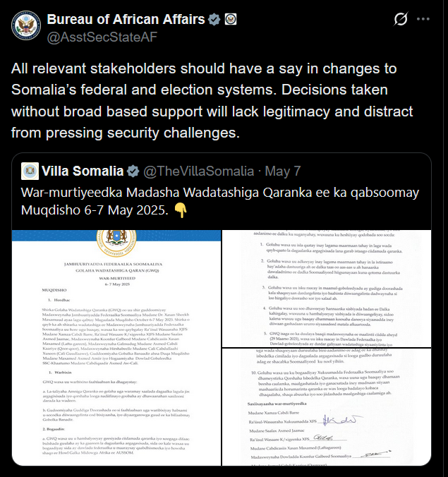Click the verified badge beside Bureau of African Affairs
448x477 pixels.
click(x=214, y=19)
